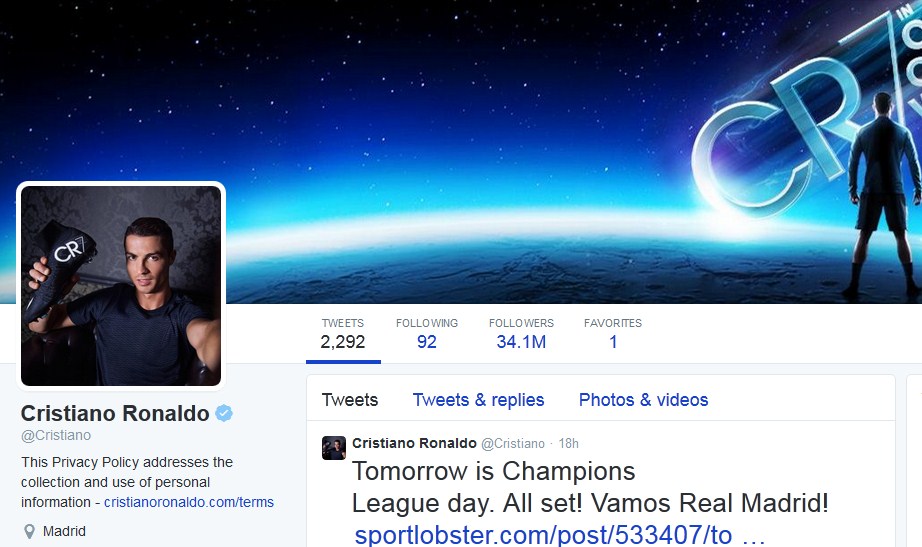Click the verified badge beside Cristiano Ronaldo
922x547 pixels.
pos(224,413)
